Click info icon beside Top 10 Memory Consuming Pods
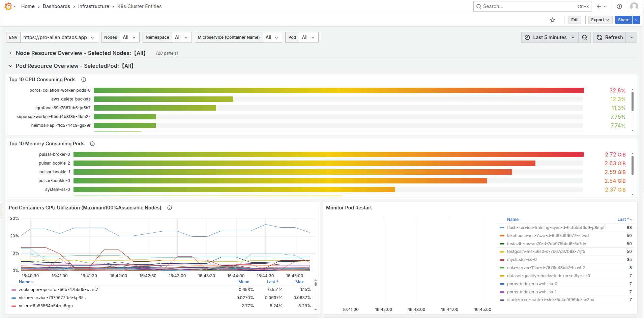This screenshot has height=318, width=644. (92, 144)
